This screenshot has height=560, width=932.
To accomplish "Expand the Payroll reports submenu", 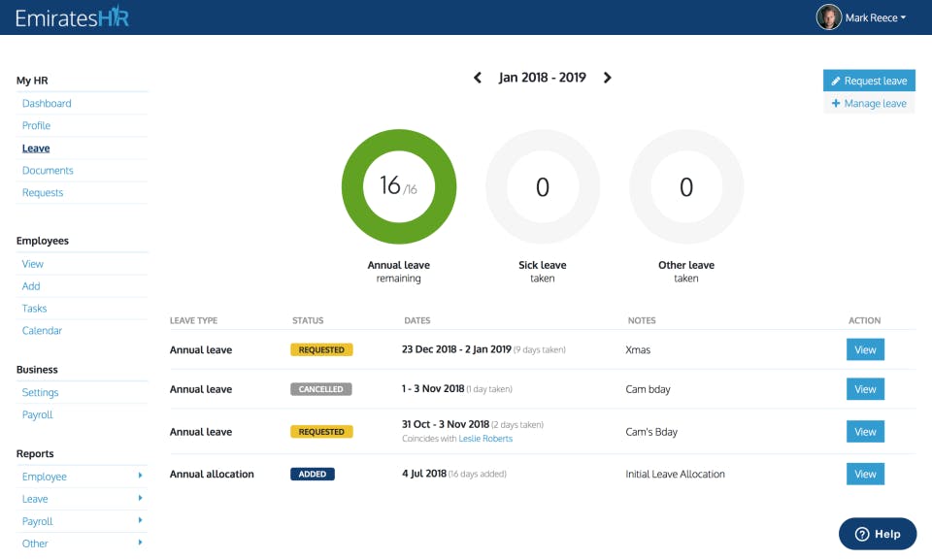I will [x=37, y=521].
